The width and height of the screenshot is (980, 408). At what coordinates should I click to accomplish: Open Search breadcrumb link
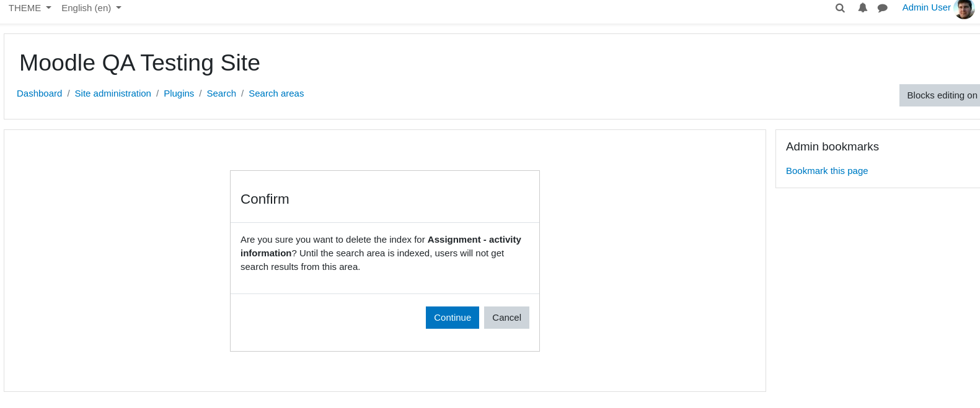click(x=221, y=93)
